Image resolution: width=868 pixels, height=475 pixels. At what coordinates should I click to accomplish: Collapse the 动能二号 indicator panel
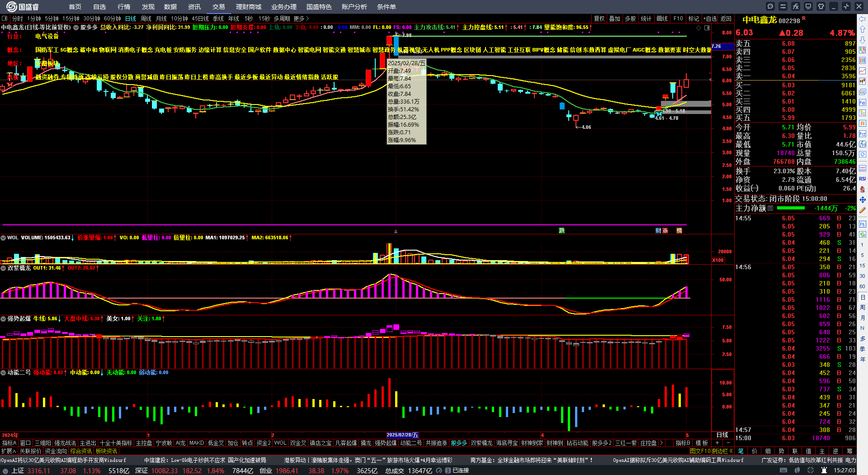[x=3, y=373]
